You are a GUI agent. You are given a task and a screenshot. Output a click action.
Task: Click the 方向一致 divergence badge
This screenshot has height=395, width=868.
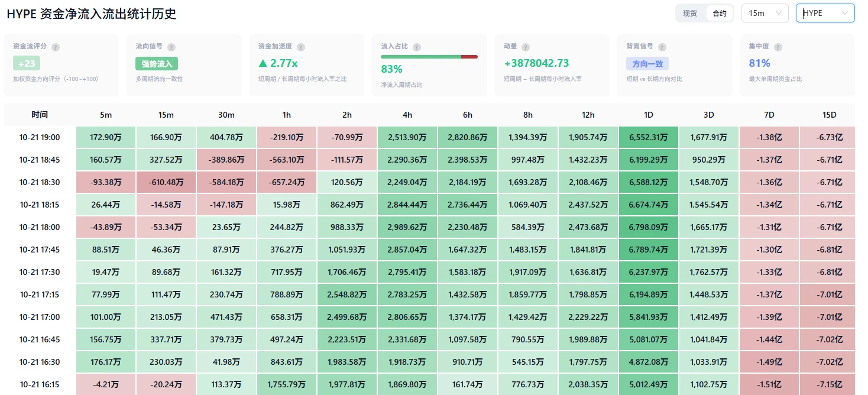pos(647,63)
